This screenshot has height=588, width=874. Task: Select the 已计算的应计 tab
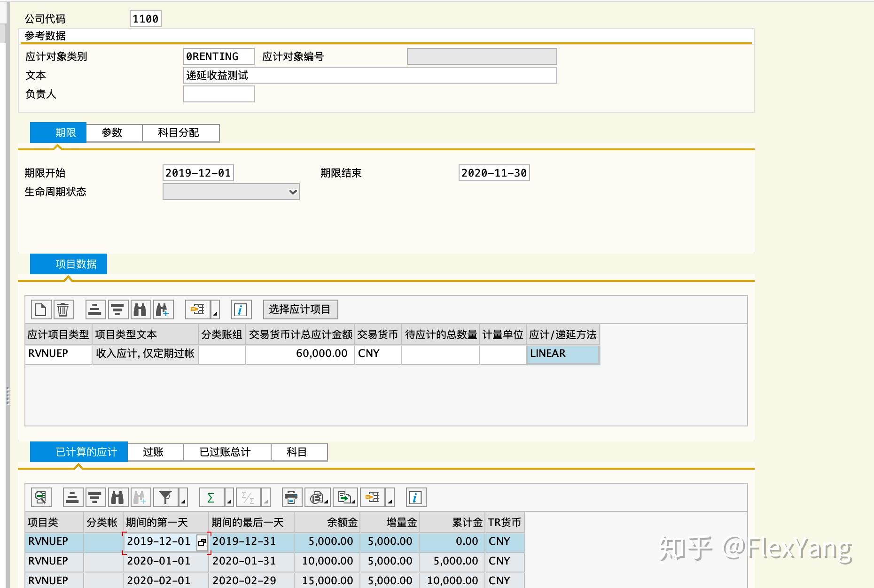(x=79, y=452)
